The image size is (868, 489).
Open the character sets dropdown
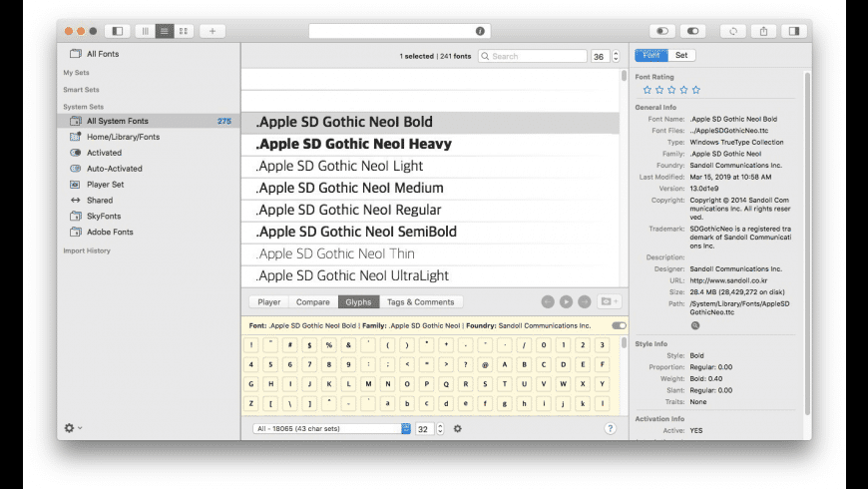click(331, 429)
